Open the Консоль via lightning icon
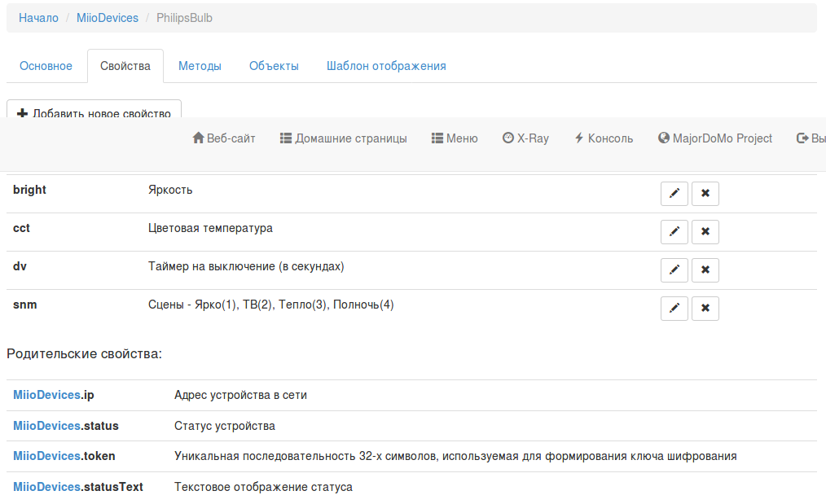This screenshot has width=826, height=504. 603,138
